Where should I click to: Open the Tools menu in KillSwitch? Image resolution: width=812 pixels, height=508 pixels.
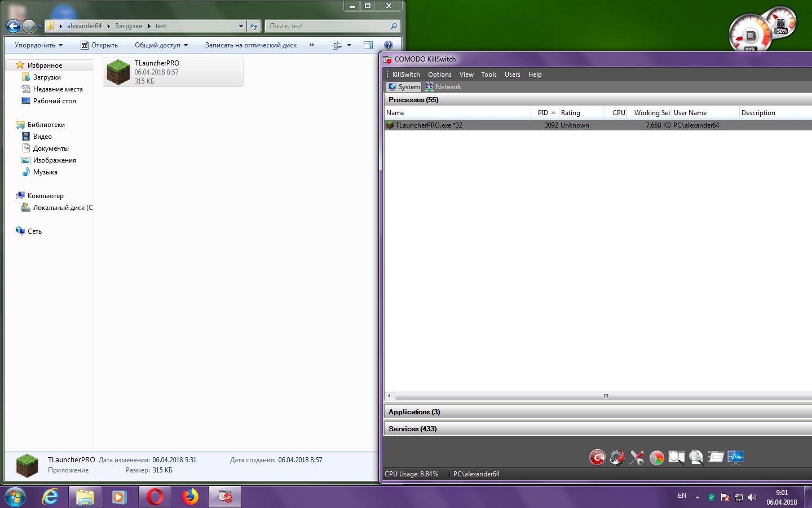[489, 75]
